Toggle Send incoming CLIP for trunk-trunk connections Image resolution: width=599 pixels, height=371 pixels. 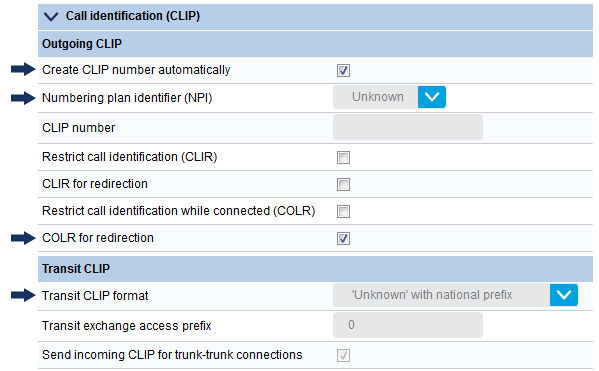tap(343, 355)
